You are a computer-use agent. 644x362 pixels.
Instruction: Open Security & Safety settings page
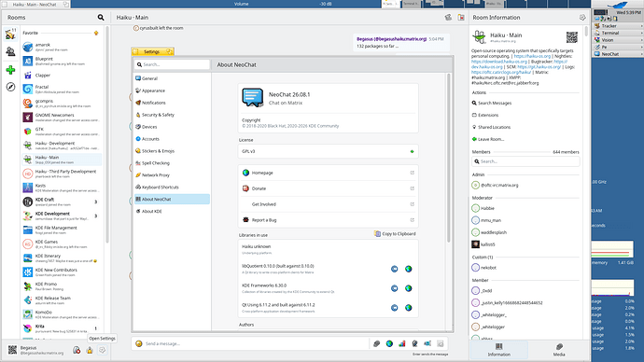point(172,115)
